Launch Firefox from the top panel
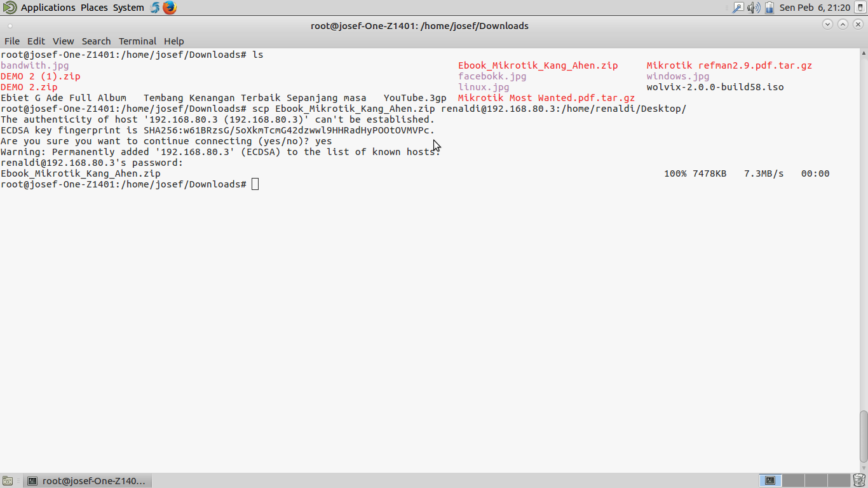The width and height of the screenshot is (868, 488). coord(169,8)
